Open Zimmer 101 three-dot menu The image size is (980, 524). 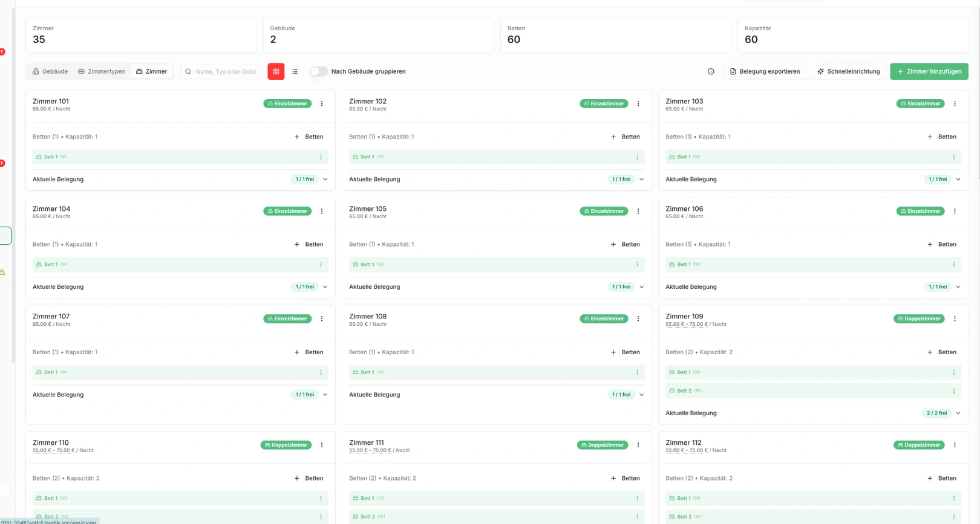coord(322,104)
